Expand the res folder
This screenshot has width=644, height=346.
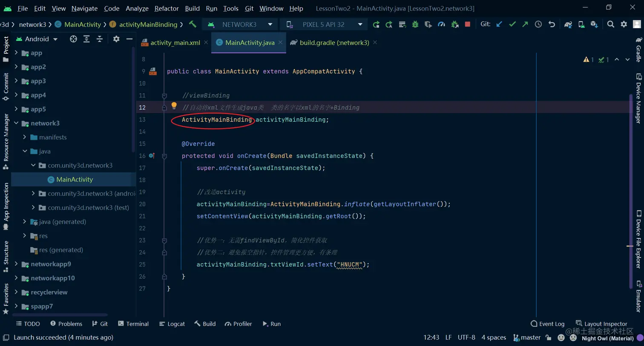pos(25,236)
